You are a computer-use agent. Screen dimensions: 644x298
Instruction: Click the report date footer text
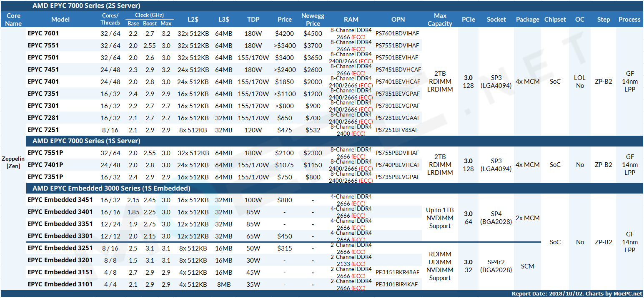coord(577,294)
